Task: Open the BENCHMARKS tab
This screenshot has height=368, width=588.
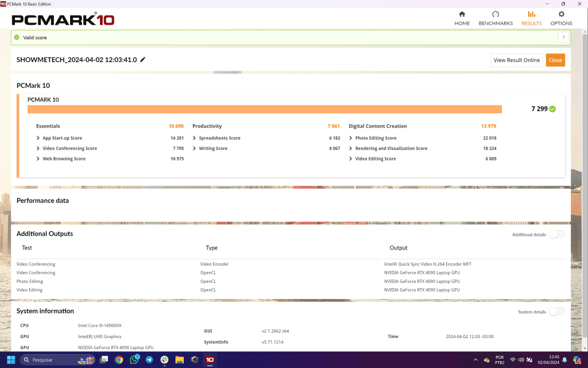Action: 496,18
